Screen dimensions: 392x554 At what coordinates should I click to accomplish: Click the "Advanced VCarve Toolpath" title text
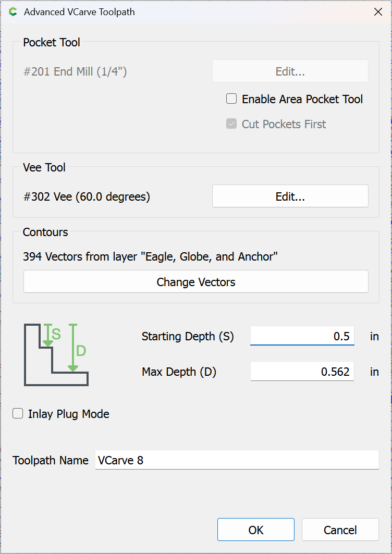click(x=79, y=12)
